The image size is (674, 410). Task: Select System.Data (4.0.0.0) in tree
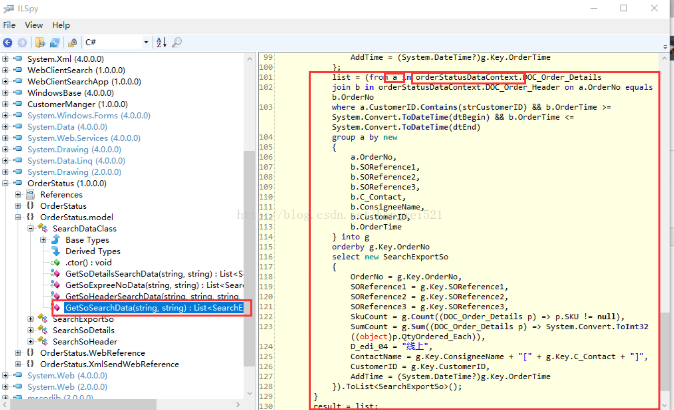[x=67, y=127]
